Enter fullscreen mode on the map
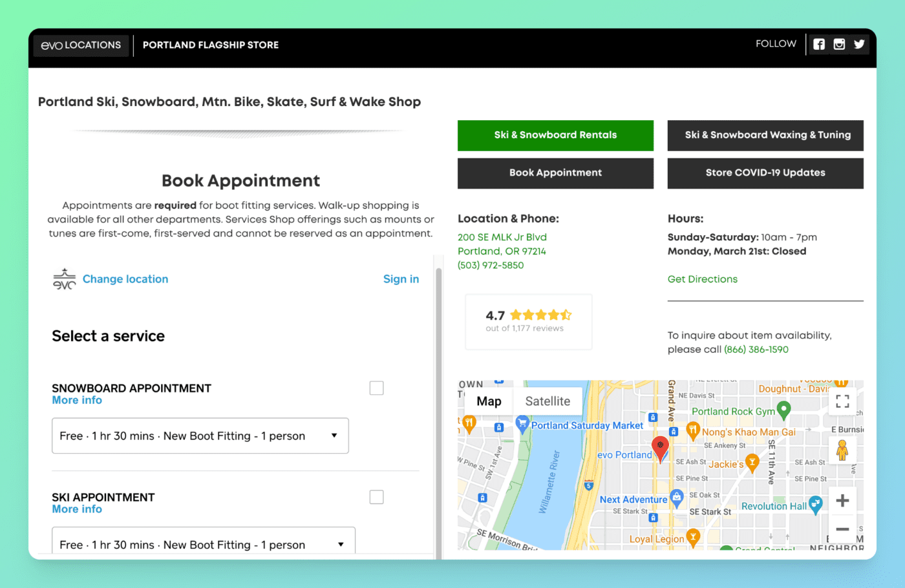The height and width of the screenshot is (588, 905). (x=842, y=401)
